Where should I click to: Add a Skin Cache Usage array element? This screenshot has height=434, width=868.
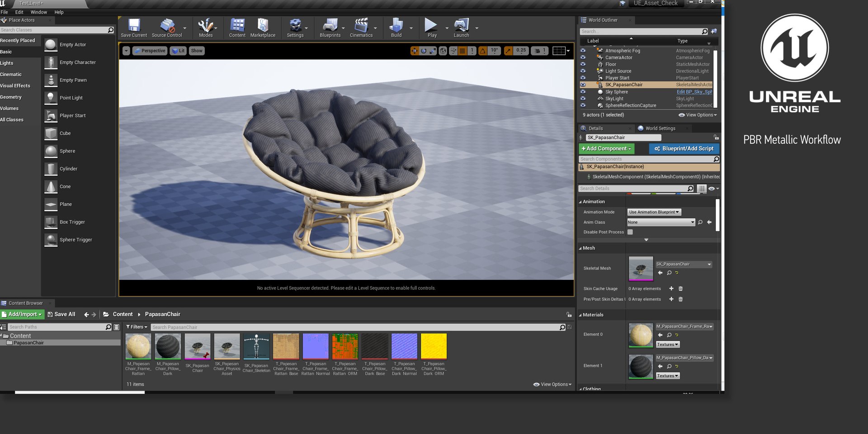(x=671, y=288)
